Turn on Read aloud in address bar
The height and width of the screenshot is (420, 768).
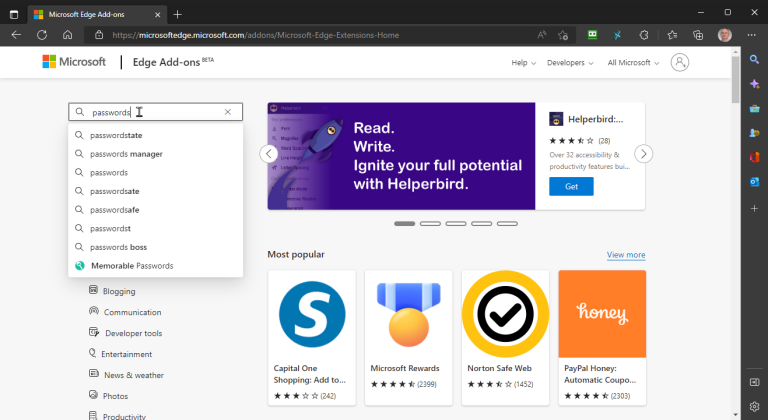point(541,35)
